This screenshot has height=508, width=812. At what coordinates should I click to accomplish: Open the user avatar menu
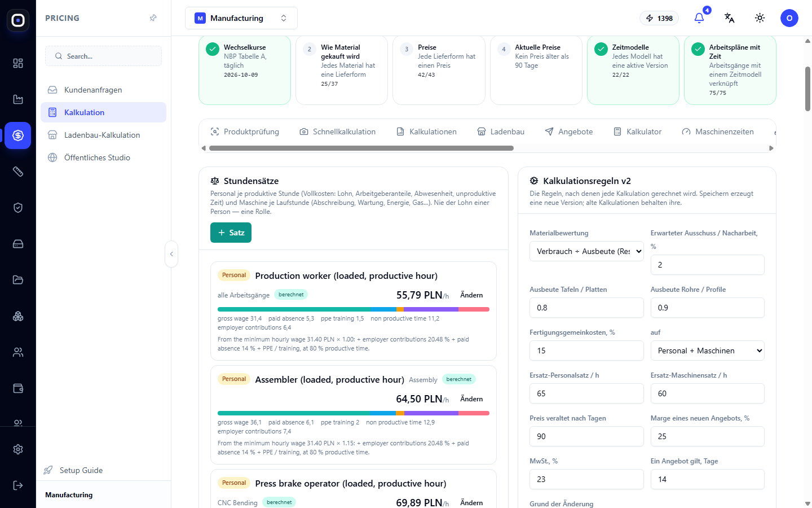(x=789, y=18)
